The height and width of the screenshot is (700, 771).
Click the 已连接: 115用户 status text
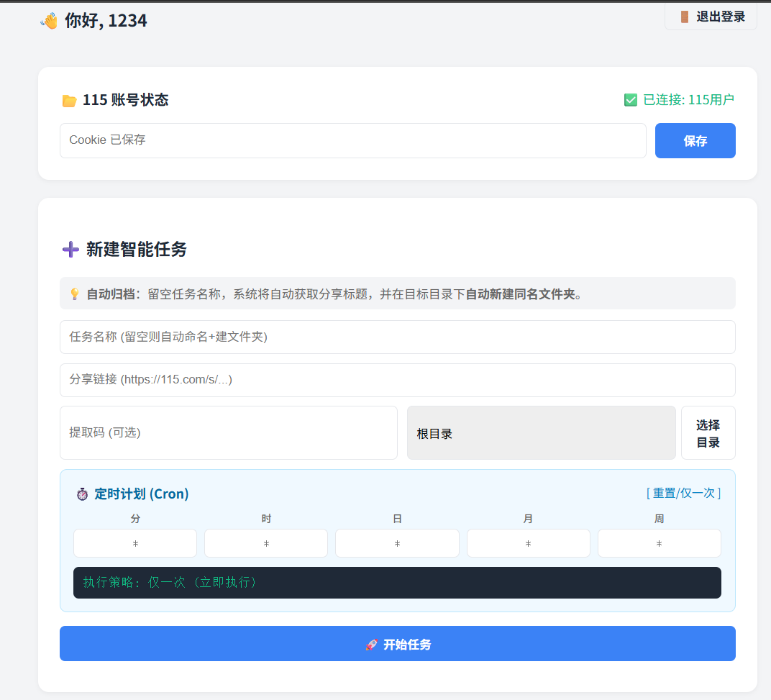(688, 100)
